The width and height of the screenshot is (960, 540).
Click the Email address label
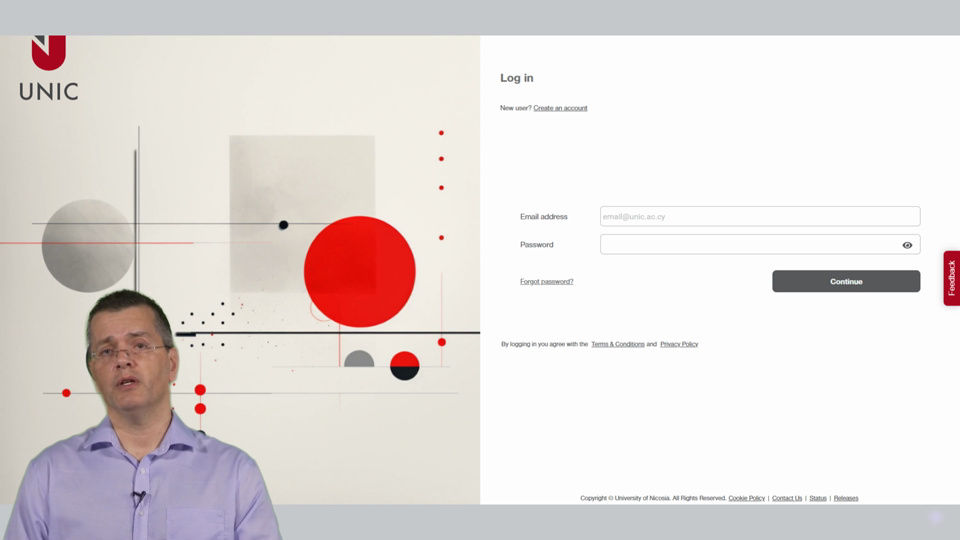coord(543,217)
